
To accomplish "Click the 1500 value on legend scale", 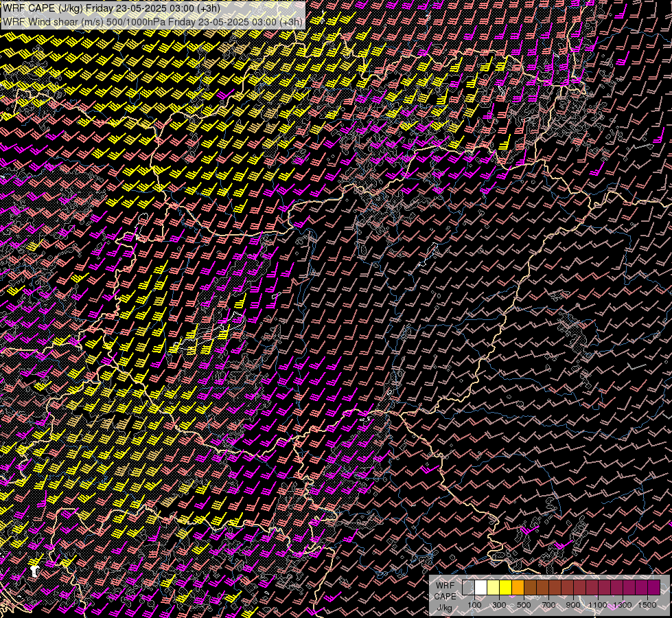I will tap(647, 605).
